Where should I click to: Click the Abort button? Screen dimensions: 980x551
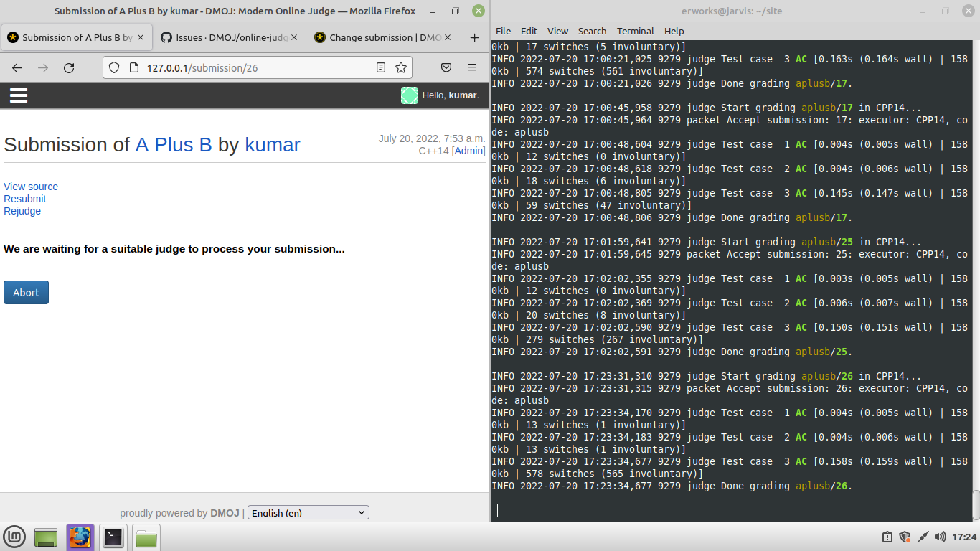26,292
